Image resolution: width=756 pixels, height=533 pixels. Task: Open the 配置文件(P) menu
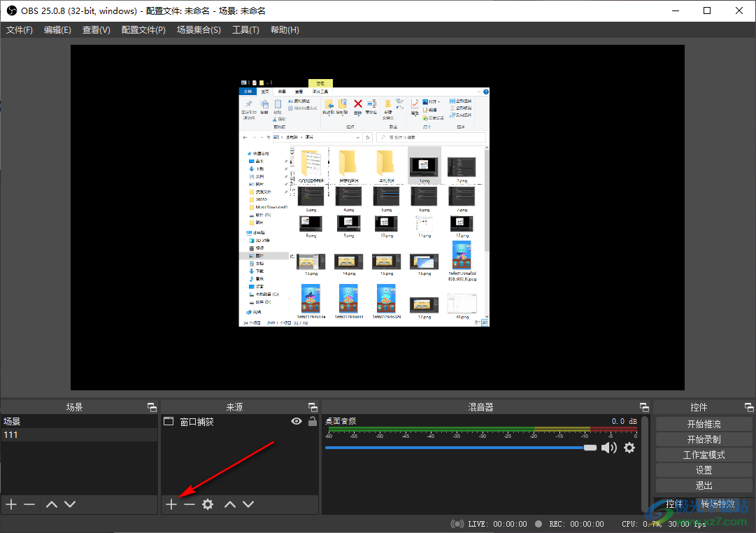(x=143, y=30)
